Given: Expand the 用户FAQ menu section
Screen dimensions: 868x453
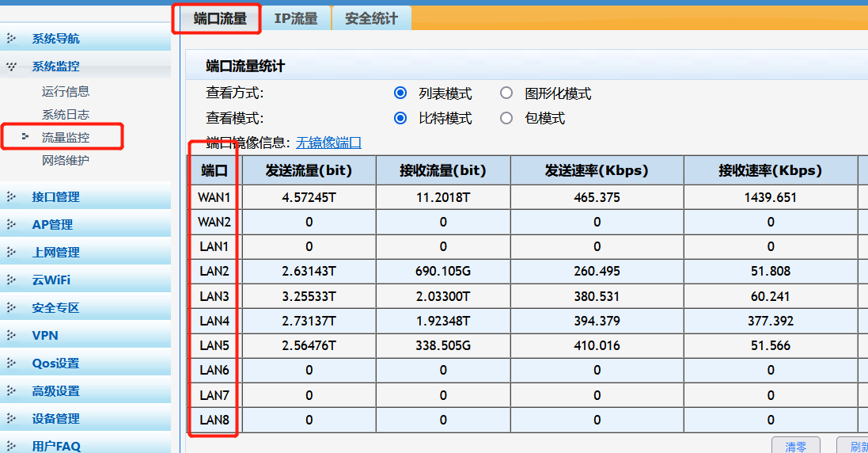Looking at the screenshot, I should pos(85,443).
